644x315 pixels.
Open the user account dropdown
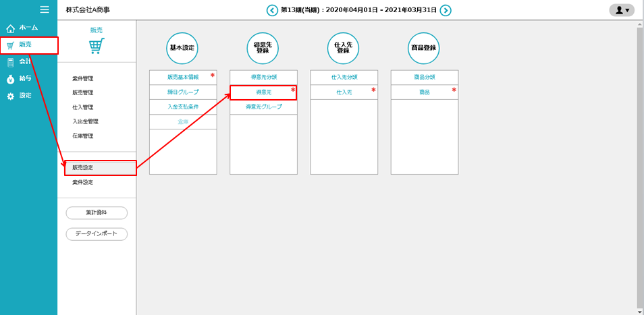tap(621, 10)
